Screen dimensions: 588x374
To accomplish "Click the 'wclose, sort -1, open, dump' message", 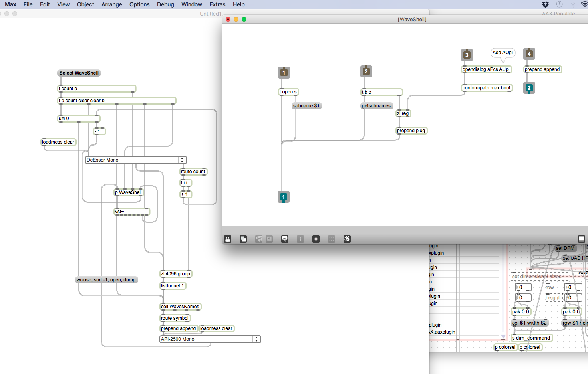I will point(106,280).
